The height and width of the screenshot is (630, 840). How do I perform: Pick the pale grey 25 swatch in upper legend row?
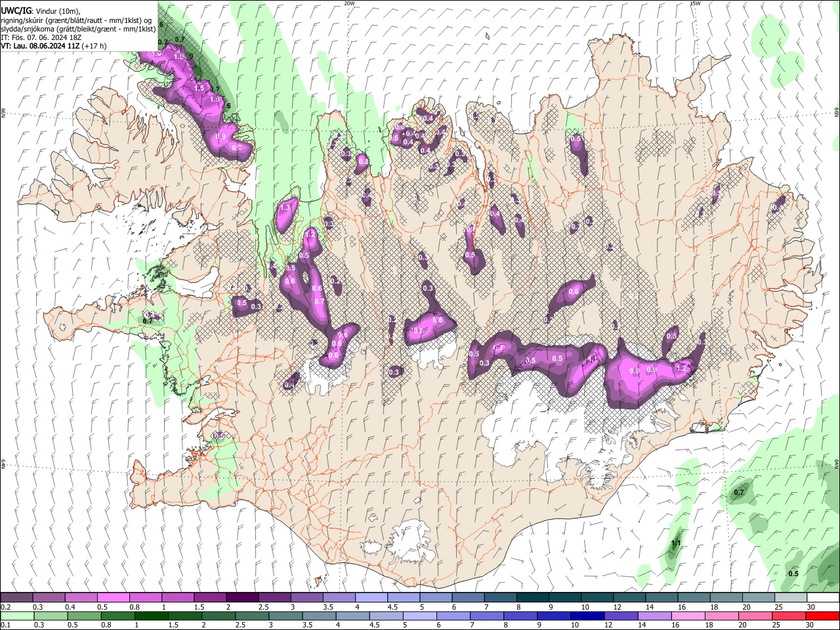[x=790, y=597]
